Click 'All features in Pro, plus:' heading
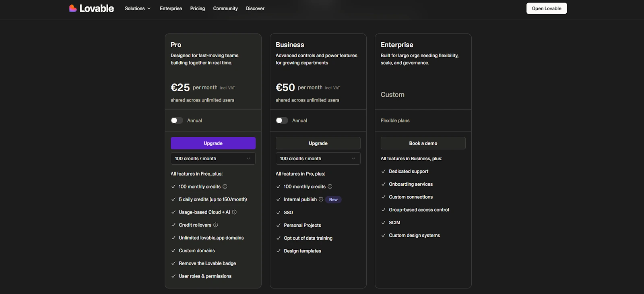This screenshot has height=294, width=644. [300, 174]
